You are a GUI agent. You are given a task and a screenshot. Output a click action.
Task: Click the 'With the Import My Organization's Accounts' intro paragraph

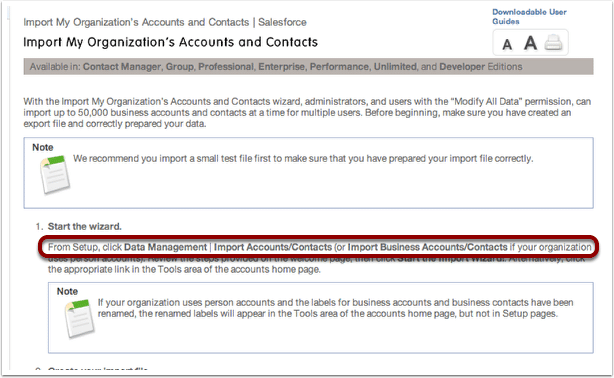pyautogui.click(x=307, y=112)
